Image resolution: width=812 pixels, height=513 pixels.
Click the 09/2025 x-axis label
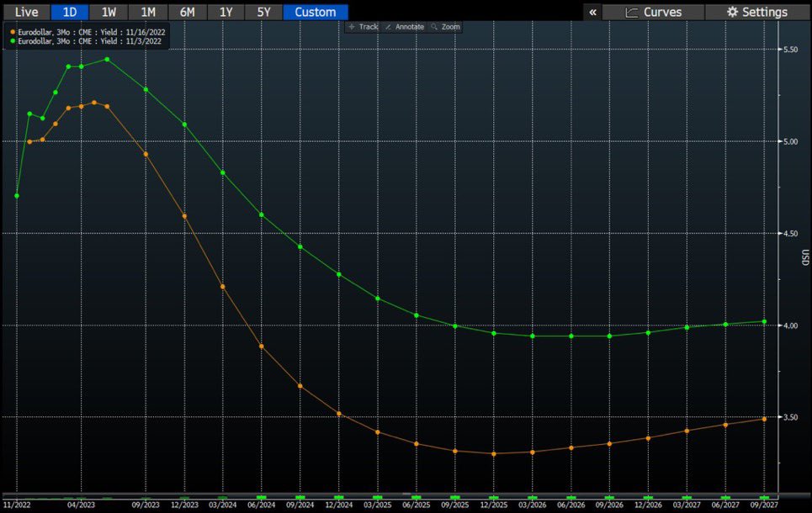click(455, 505)
